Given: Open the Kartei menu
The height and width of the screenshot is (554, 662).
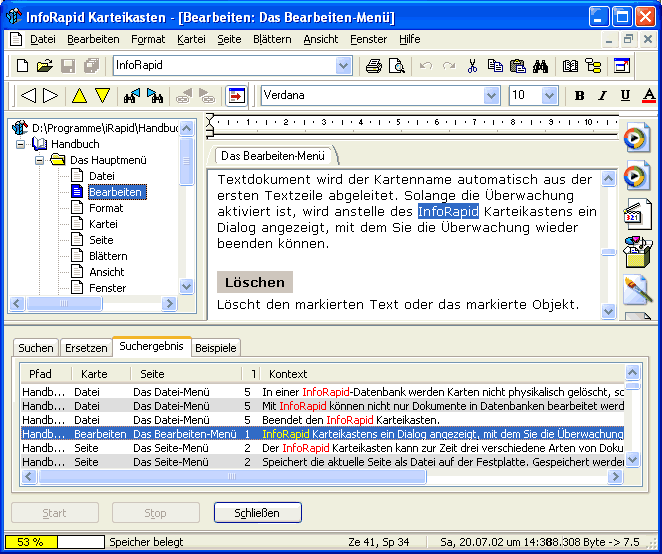Looking at the screenshot, I should [x=191, y=39].
